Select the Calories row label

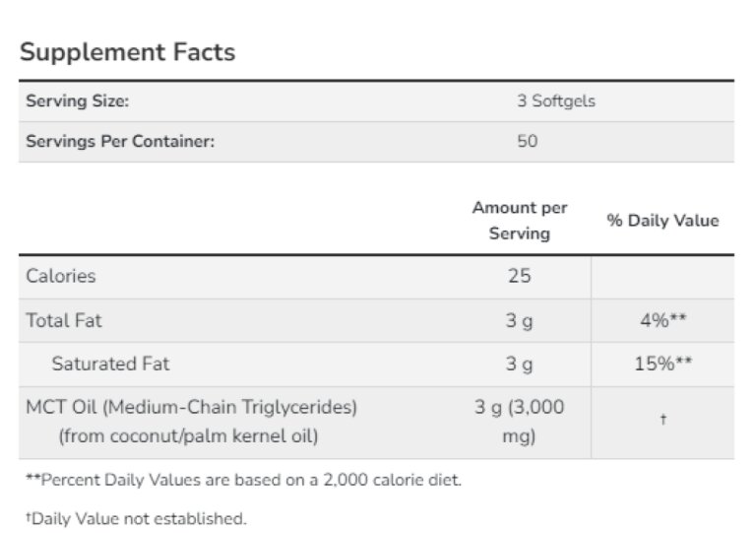point(61,276)
